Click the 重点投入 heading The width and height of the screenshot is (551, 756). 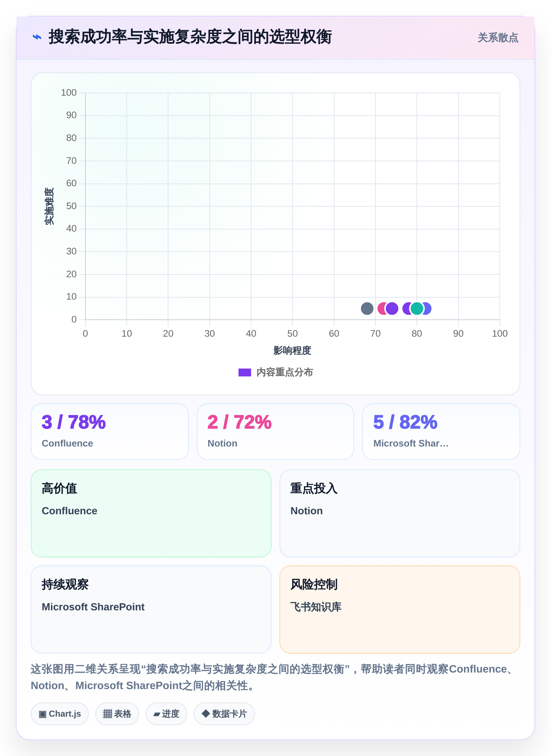coord(314,489)
